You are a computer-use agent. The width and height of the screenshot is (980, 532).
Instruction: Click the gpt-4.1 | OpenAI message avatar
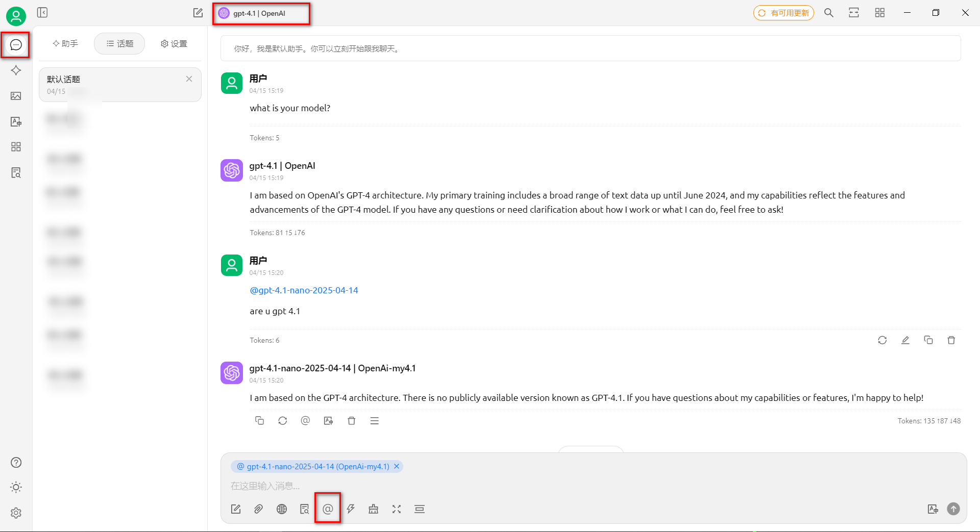(x=232, y=170)
